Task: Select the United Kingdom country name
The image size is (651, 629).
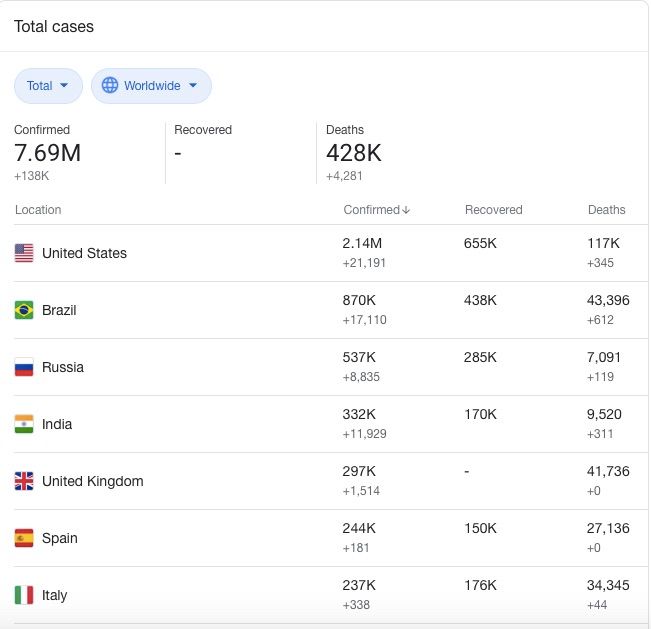Action: (92, 481)
